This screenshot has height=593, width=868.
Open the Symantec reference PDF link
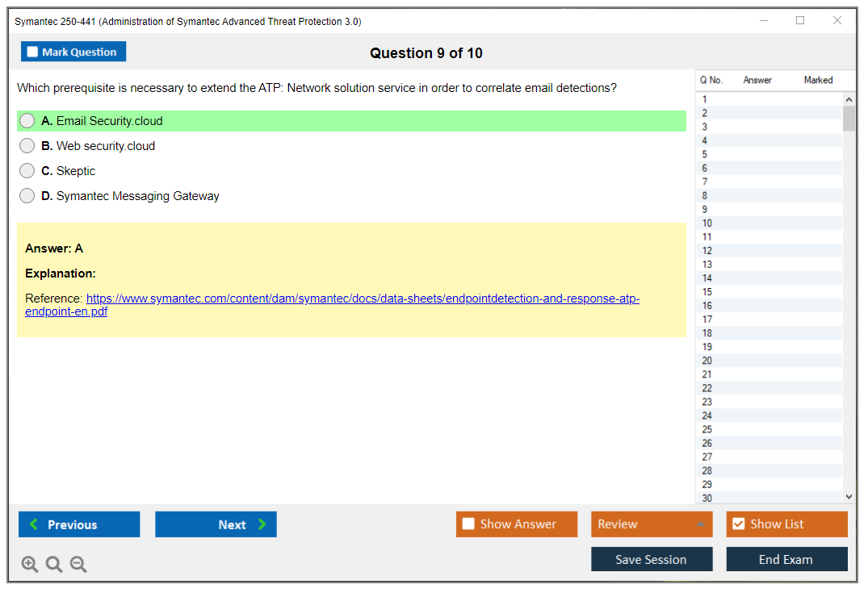[363, 299]
